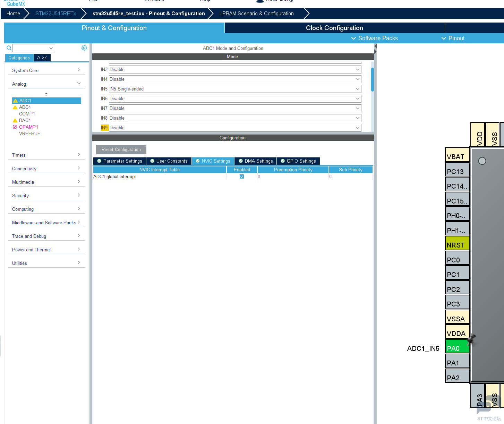Open the IN3 mode dropdown
The height and width of the screenshot is (424, 504).
235,70
